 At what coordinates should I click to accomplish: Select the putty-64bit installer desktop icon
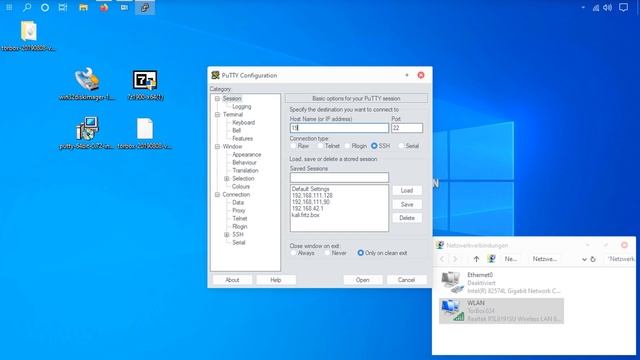pos(87,128)
